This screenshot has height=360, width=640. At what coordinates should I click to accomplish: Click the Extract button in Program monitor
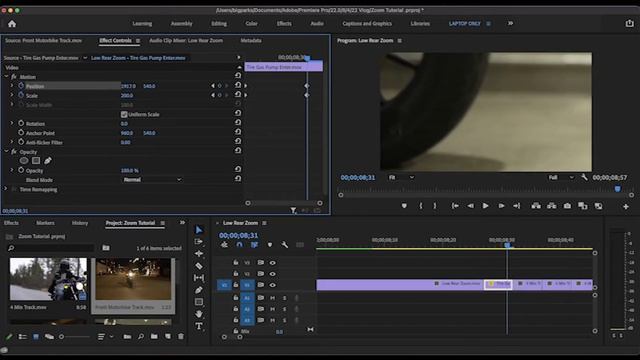(x=551, y=206)
